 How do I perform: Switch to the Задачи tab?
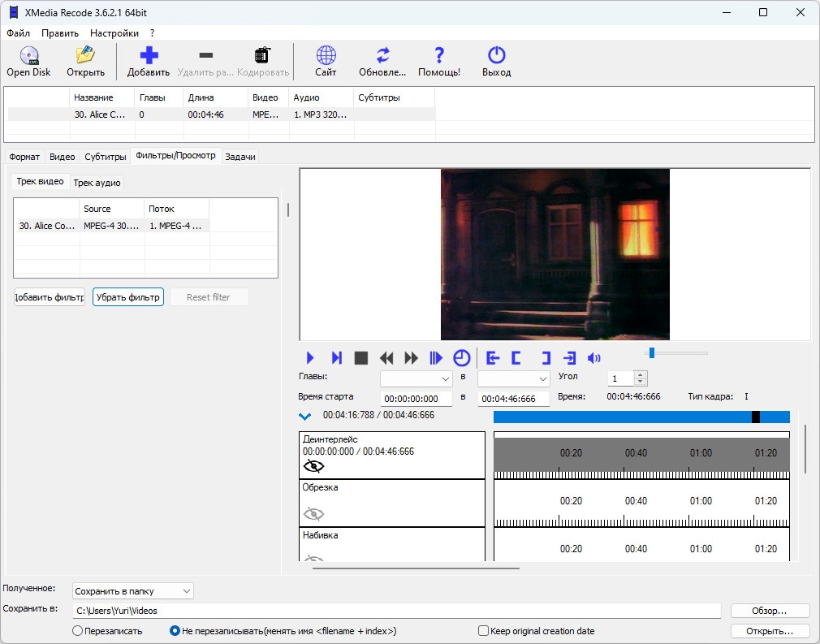240,157
